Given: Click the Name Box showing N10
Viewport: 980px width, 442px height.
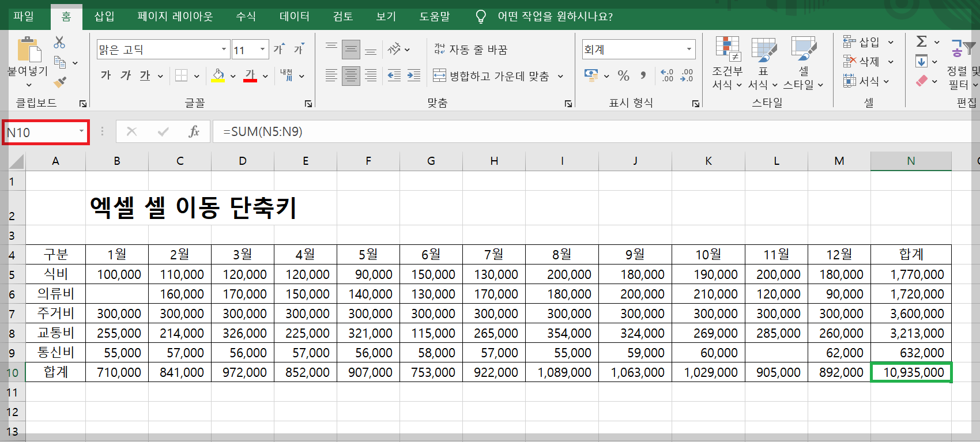Looking at the screenshot, I should [x=46, y=133].
